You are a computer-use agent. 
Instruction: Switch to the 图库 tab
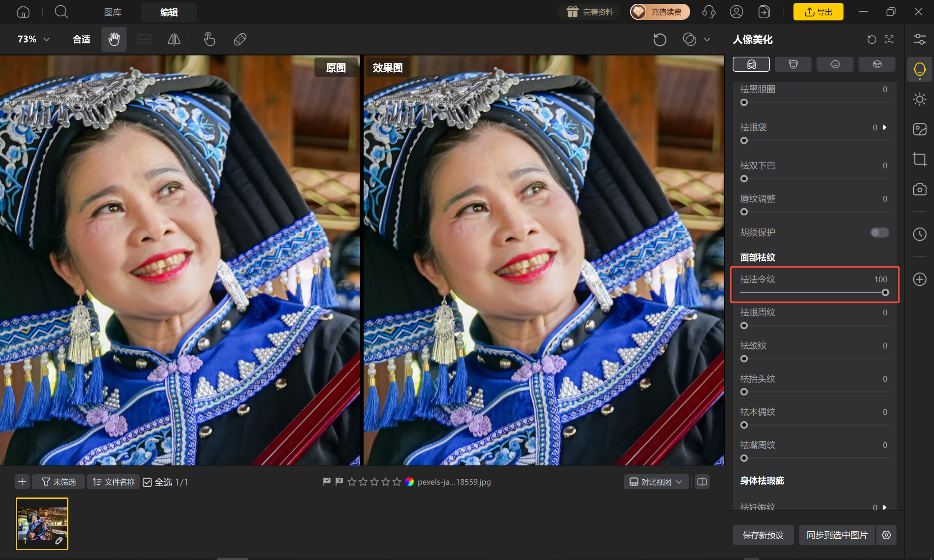click(x=113, y=12)
